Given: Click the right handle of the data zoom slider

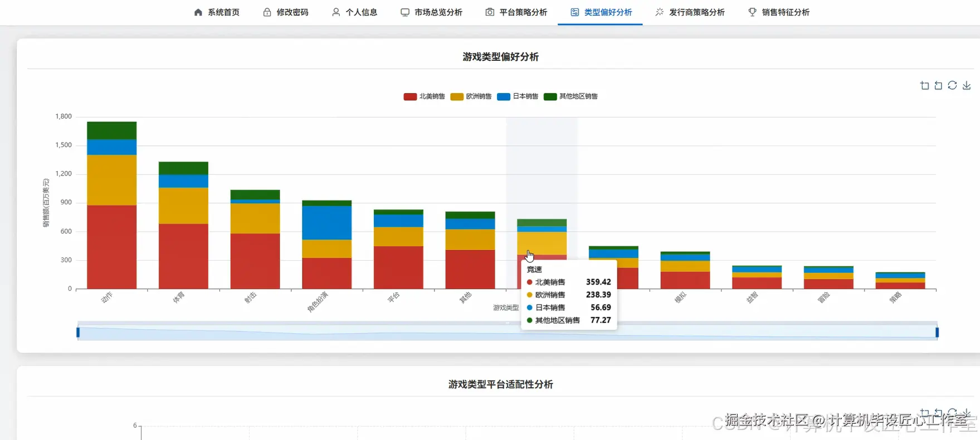Looking at the screenshot, I should [937, 333].
